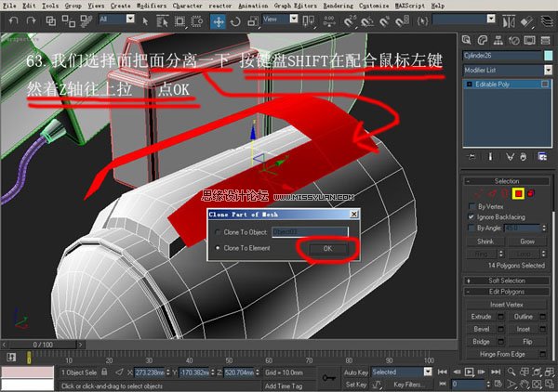Enable the By Angle checkbox
558x392 pixels.
[472, 228]
